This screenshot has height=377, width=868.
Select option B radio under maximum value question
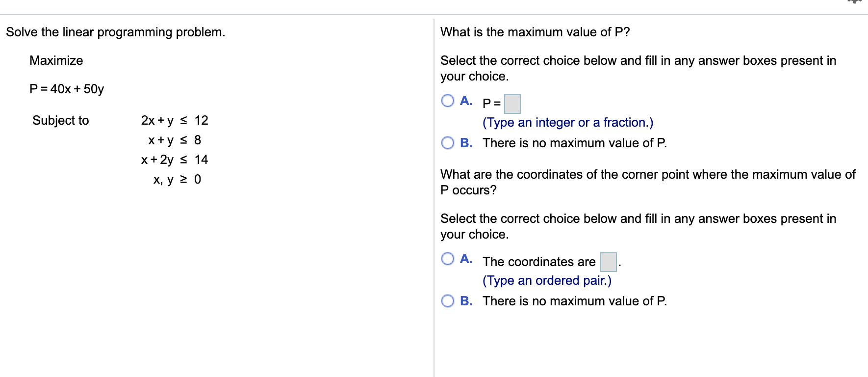448,143
